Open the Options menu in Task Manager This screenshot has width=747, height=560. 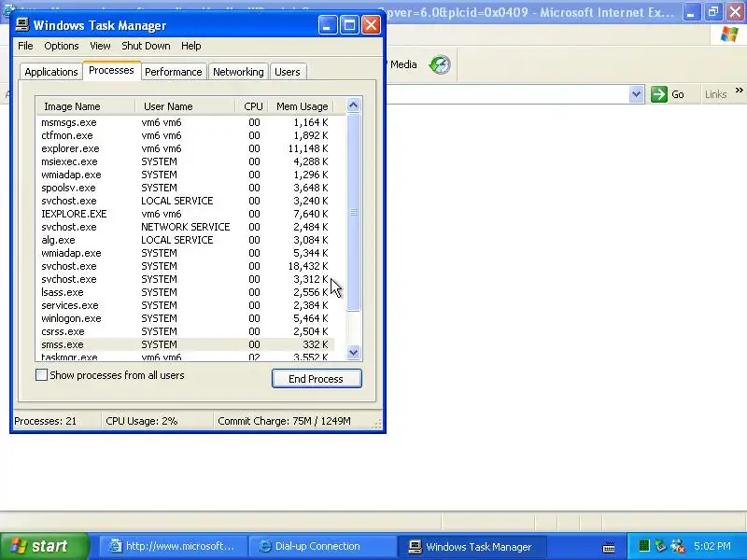click(61, 46)
